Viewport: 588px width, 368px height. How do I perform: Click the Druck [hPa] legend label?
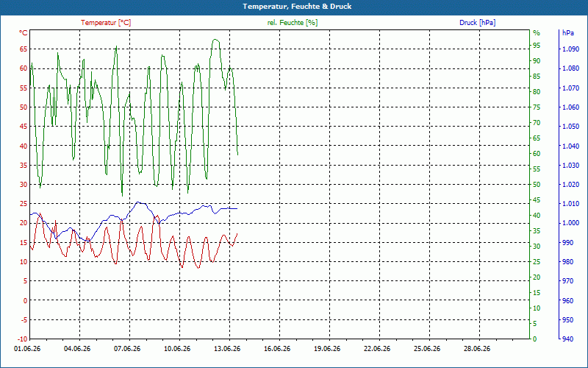click(477, 23)
